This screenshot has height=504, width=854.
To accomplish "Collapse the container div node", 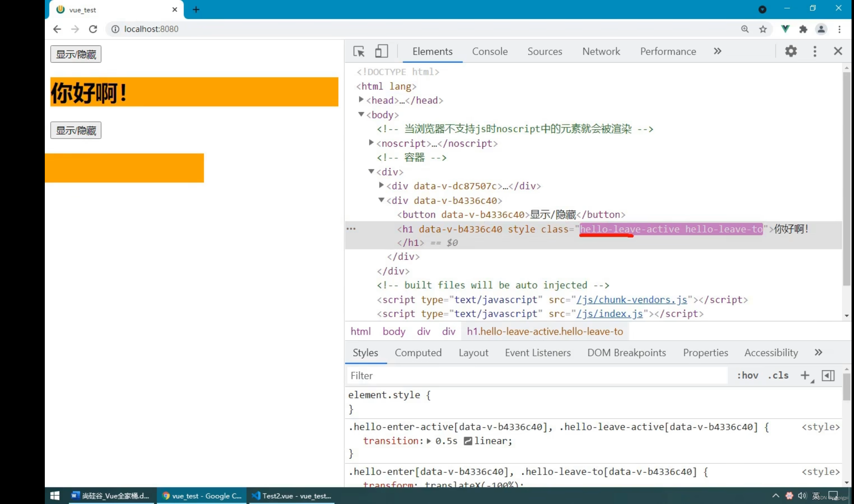I will [371, 171].
